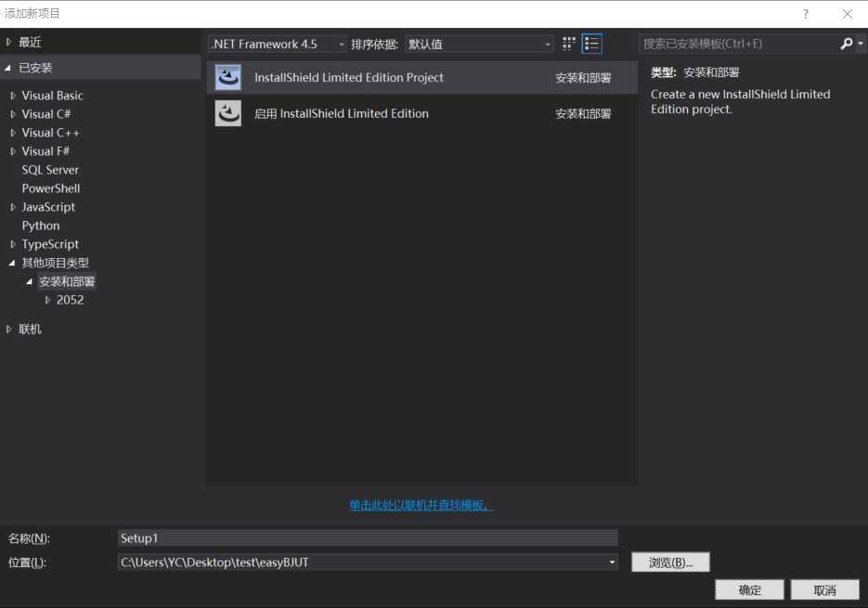Screen dimensions: 868x608
Task: Select InstallShield Limited Edition Project template
Action: click(x=422, y=78)
